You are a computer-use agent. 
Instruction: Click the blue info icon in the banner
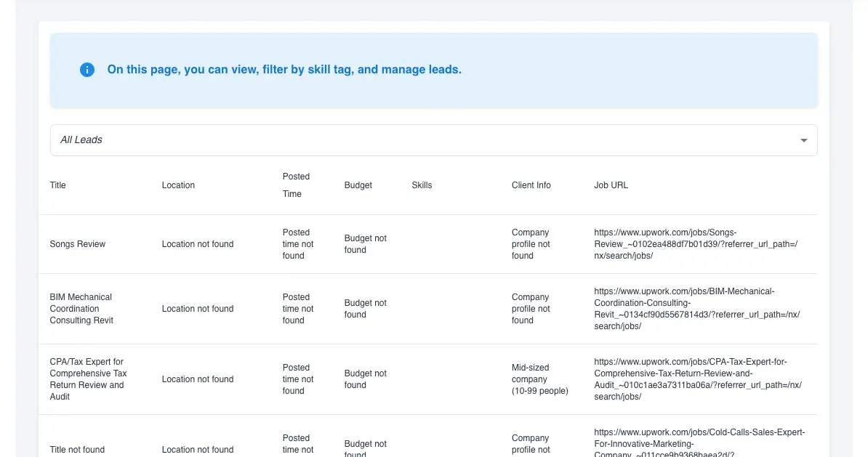87,70
